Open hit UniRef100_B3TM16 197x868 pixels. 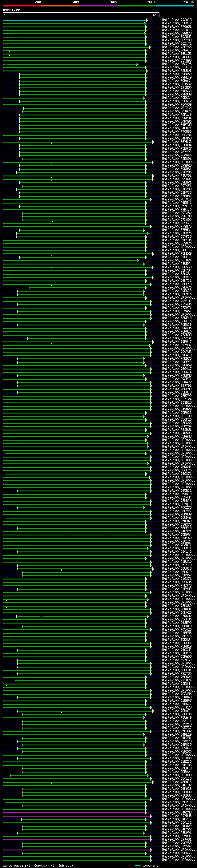(x=176, y=30)
